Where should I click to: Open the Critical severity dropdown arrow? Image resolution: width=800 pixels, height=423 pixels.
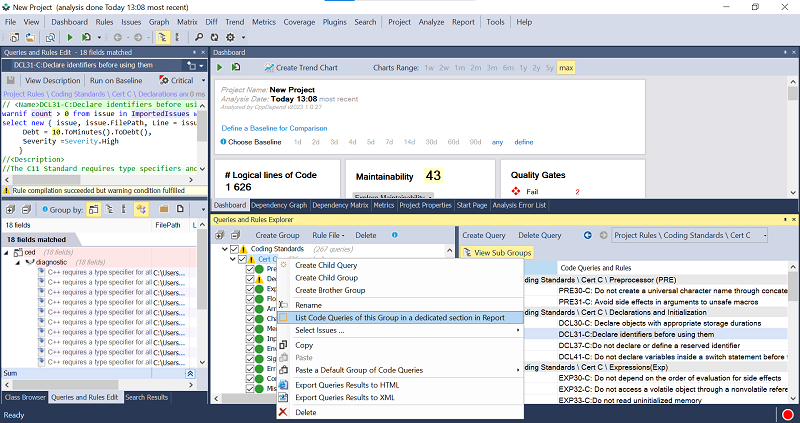[x=203, y=80]
